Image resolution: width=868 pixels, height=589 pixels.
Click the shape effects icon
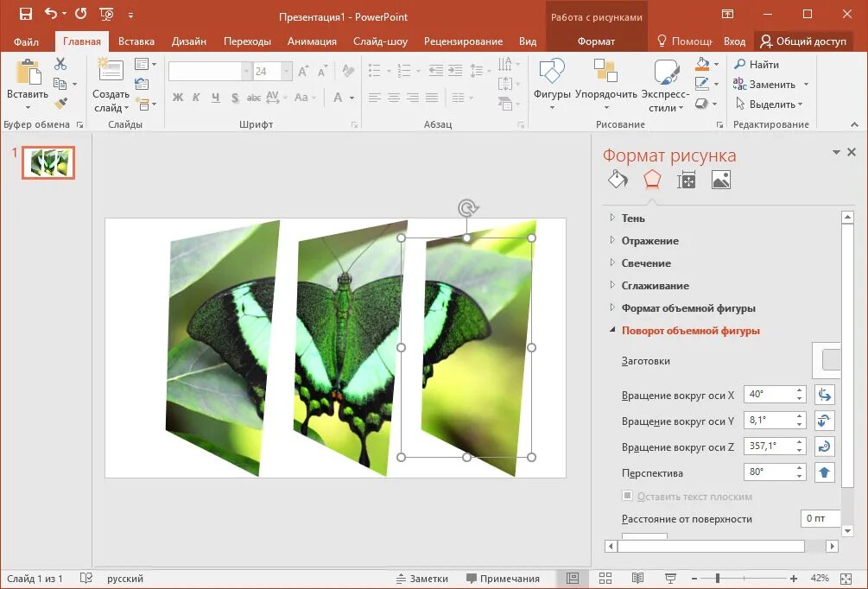pyautogui.click(x=701, y=104)
